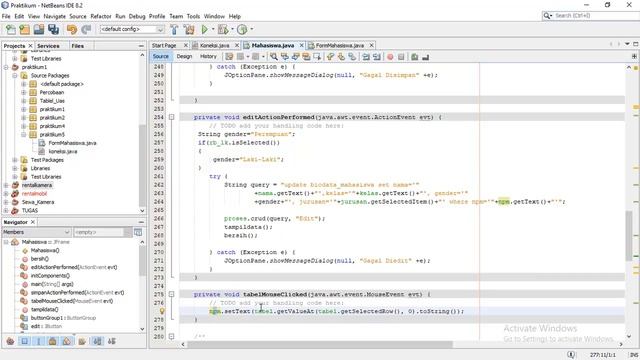The image size is (640, 360).
Task: Toggle Fully Qualified Names in Navigator
Action: (82, 341)
